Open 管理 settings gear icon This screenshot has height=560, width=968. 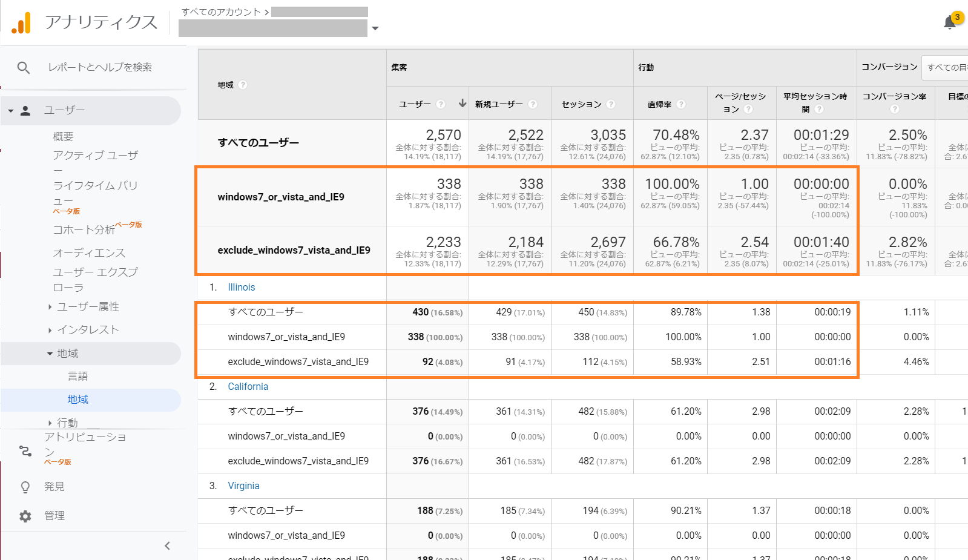25,516
